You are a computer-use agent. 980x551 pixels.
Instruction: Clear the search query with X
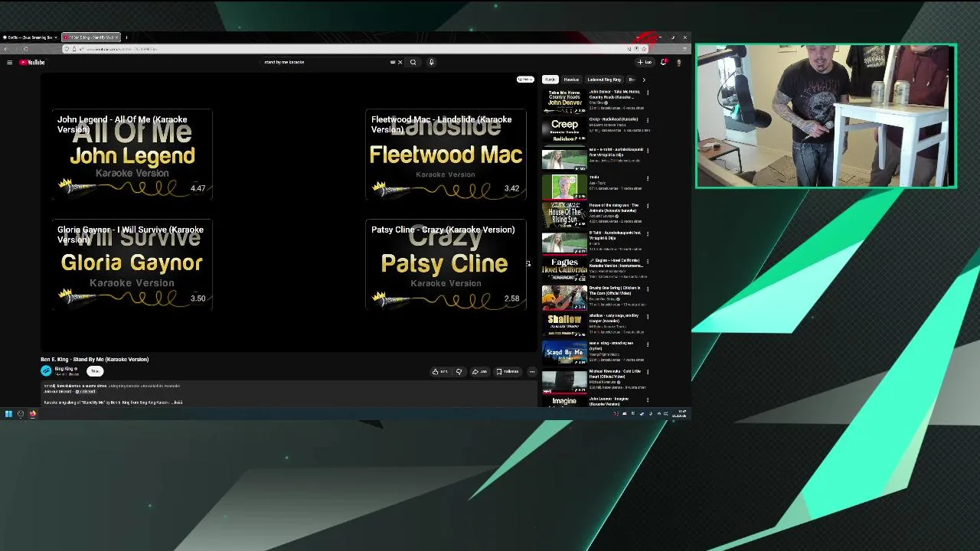tap(400, 62)
